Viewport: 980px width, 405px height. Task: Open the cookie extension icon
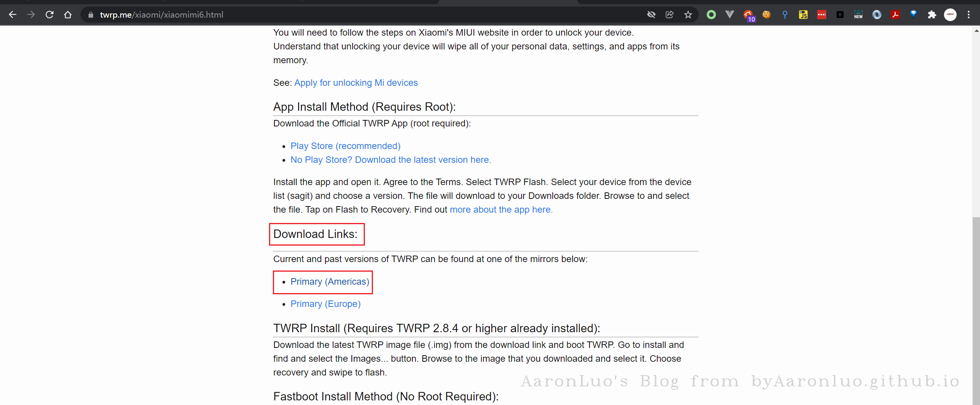pos(766,15)
